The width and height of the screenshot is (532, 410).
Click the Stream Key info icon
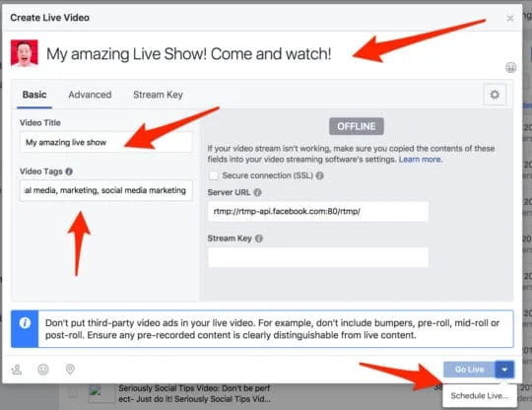tap(259, 239)
